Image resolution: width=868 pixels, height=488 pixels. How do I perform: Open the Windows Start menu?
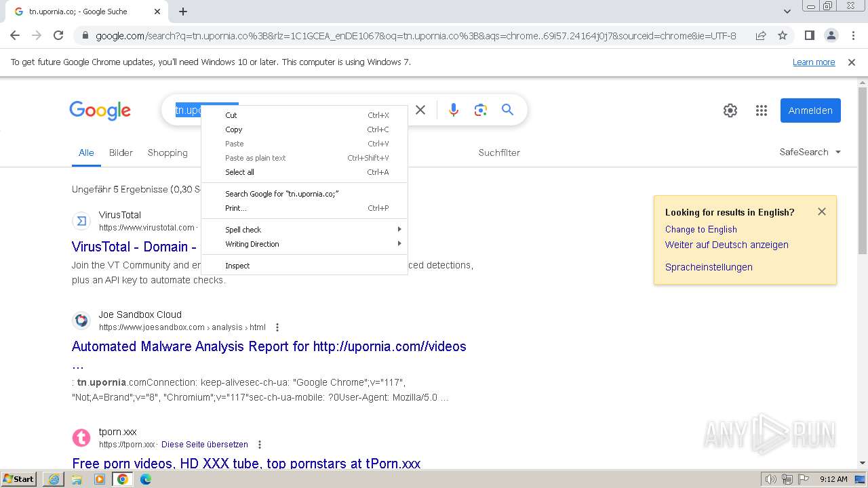pyautogui.click(x=19, y=479)
